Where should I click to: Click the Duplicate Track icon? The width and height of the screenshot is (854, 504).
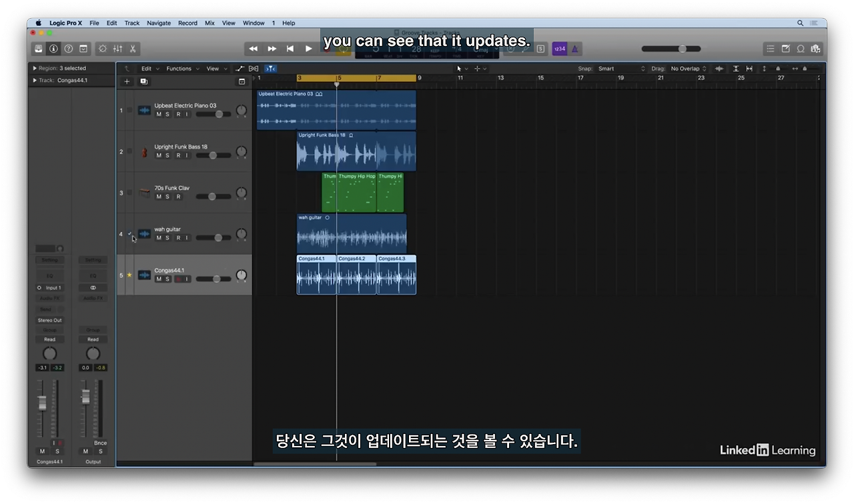(x=143, y=81)
